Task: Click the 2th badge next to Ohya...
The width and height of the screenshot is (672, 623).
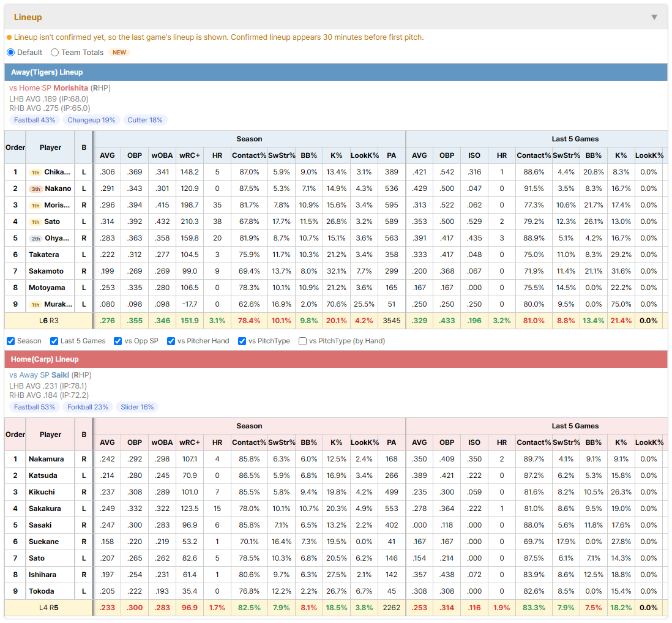Action: [35, 239]
